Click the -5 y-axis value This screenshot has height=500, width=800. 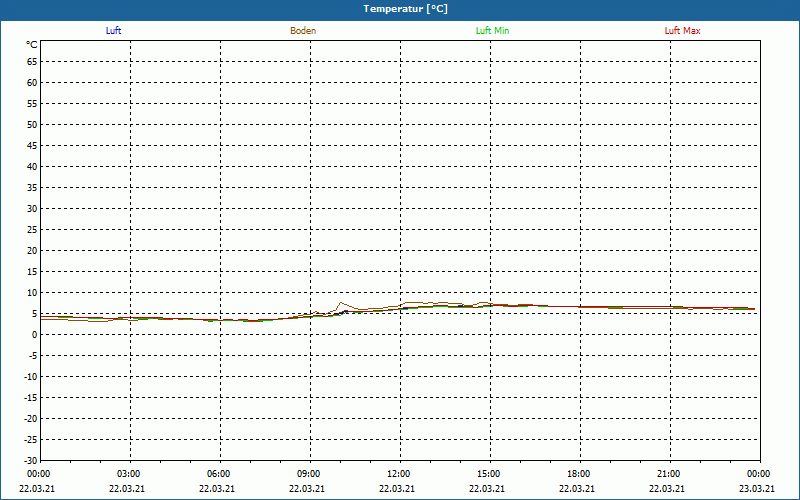pyautogui.click(x=33, y=356)
